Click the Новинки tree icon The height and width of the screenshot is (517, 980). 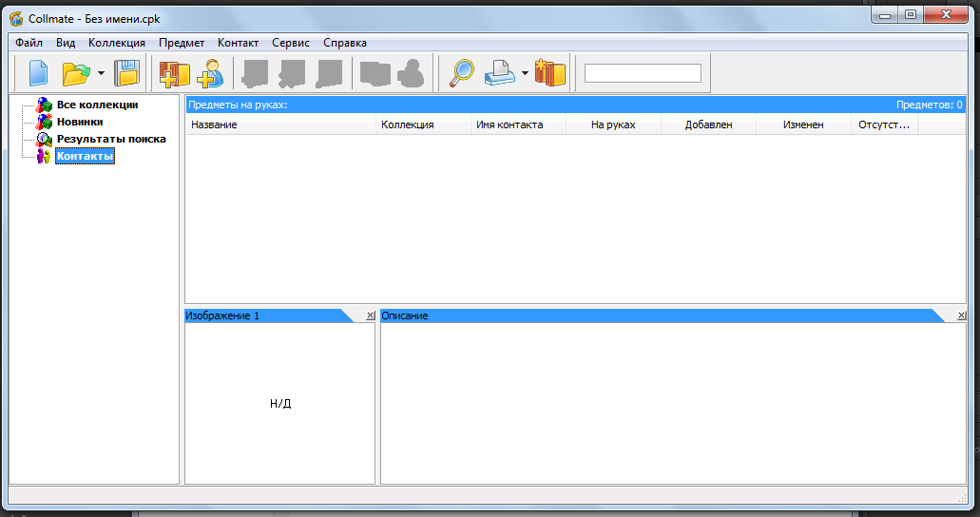point(44,122)
